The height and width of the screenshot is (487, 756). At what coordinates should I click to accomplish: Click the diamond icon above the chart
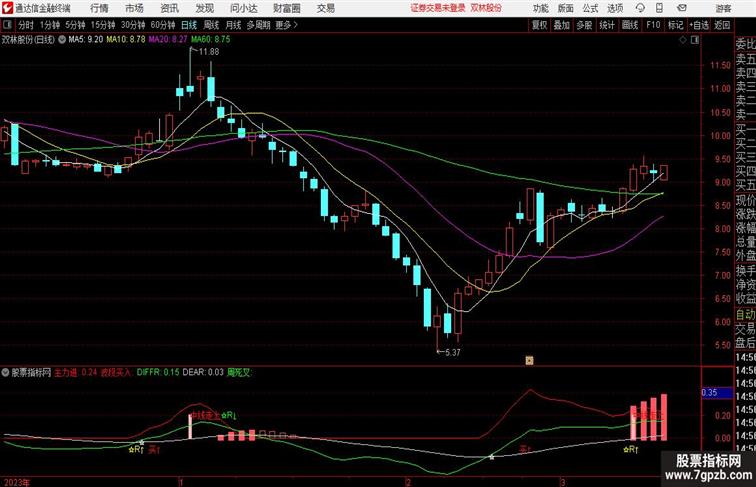tap(683, 40)
